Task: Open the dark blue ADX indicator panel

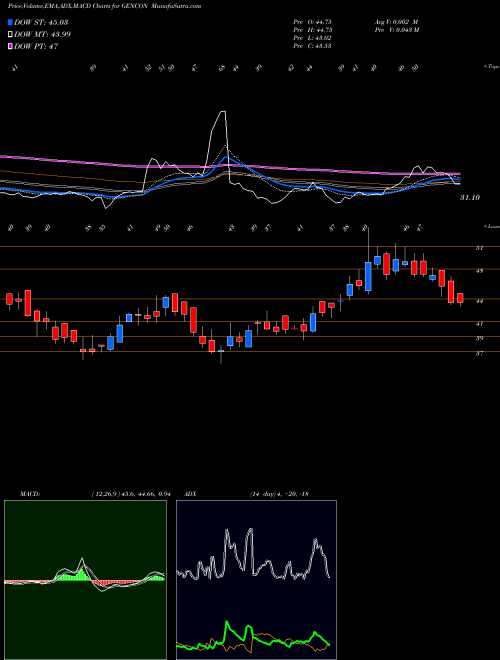Action: point(256,580)
